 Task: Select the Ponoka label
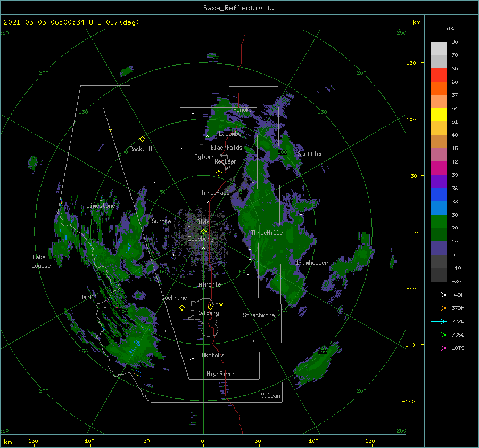pyautogui.click(x=243, y=110)
